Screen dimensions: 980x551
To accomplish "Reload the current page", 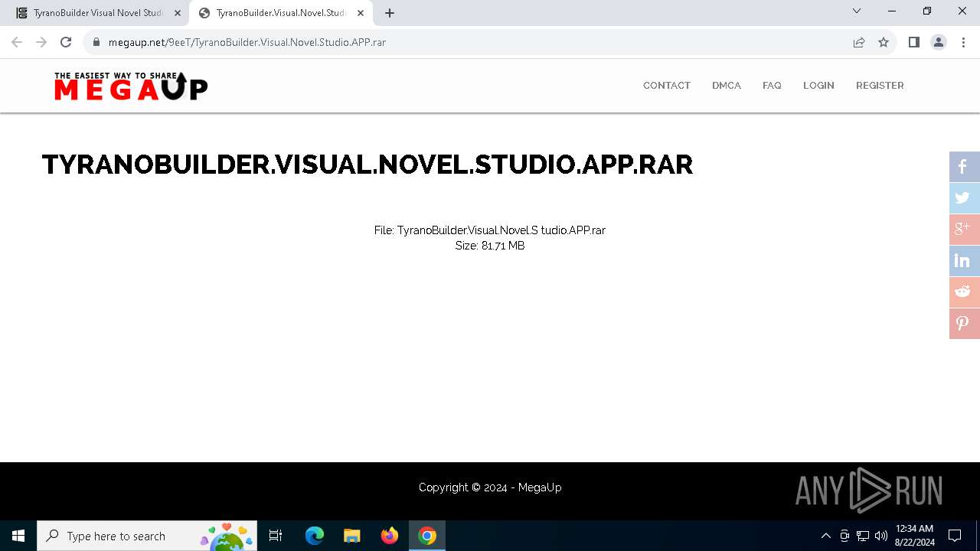I will [66, 42].
